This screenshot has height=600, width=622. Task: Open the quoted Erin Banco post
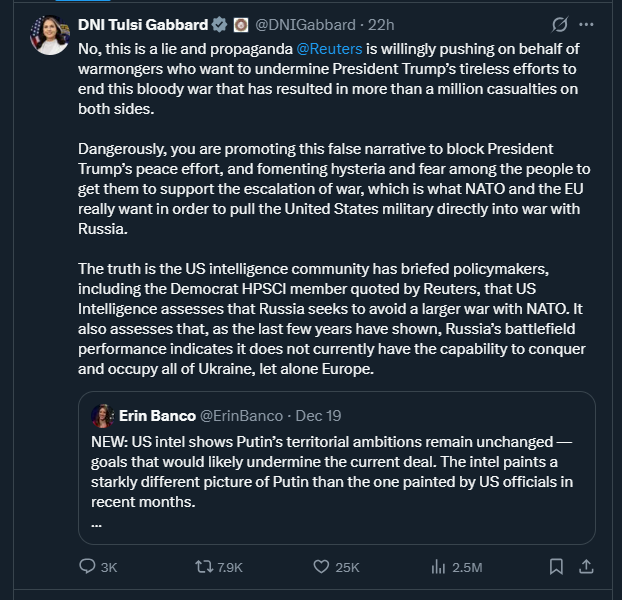click(340, 470)
